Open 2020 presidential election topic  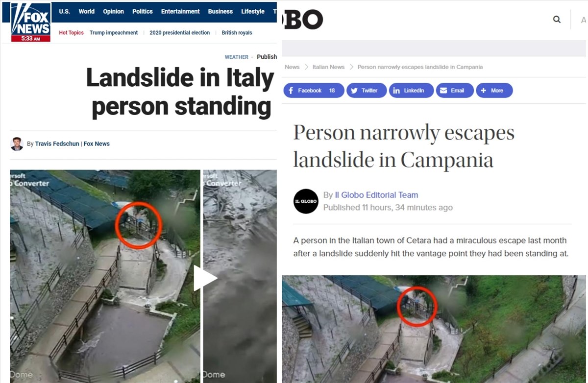[x=180, y=33]
